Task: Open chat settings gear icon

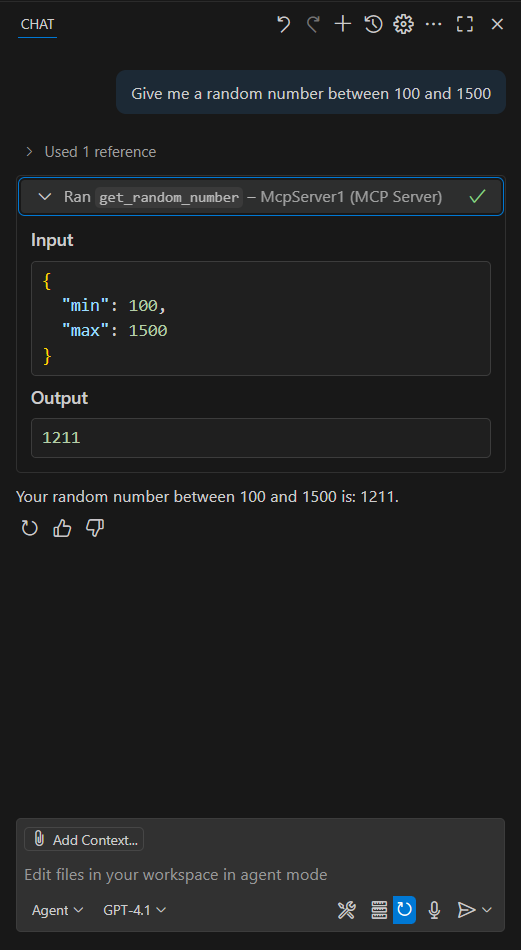Action: coord(403,24)
